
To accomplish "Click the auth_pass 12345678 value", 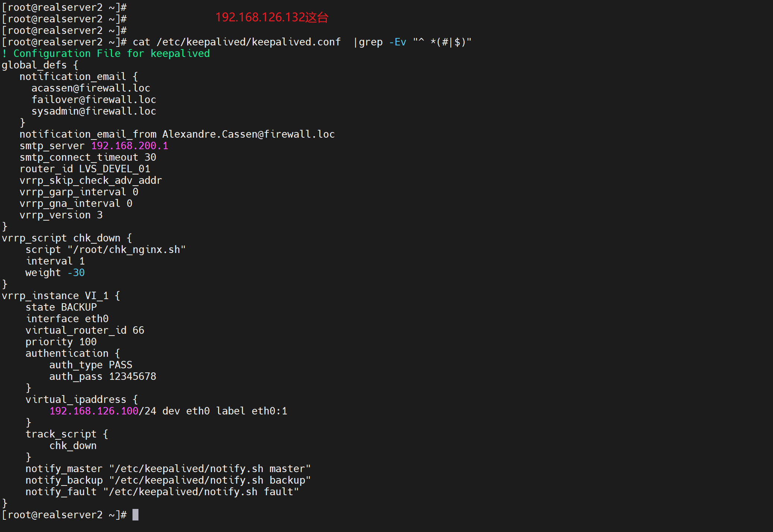I will click(x=132, y=376).
